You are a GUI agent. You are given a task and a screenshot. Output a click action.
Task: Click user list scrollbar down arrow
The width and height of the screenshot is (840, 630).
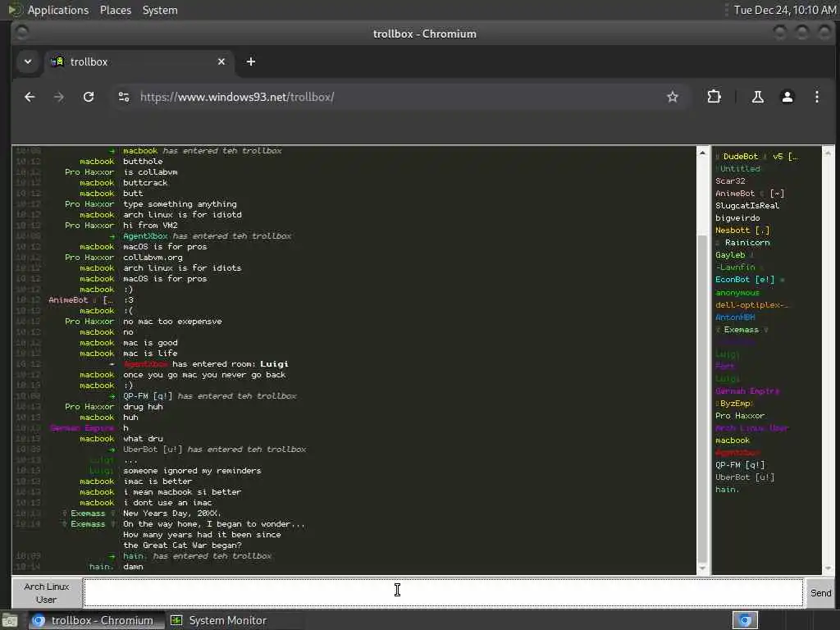829,568
